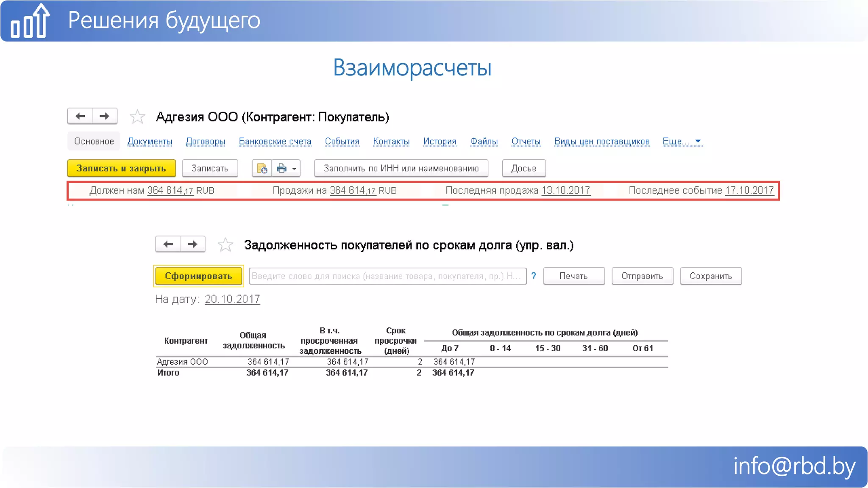
Task: Open the Банковские счета tab
Action: tap(275, 141)
